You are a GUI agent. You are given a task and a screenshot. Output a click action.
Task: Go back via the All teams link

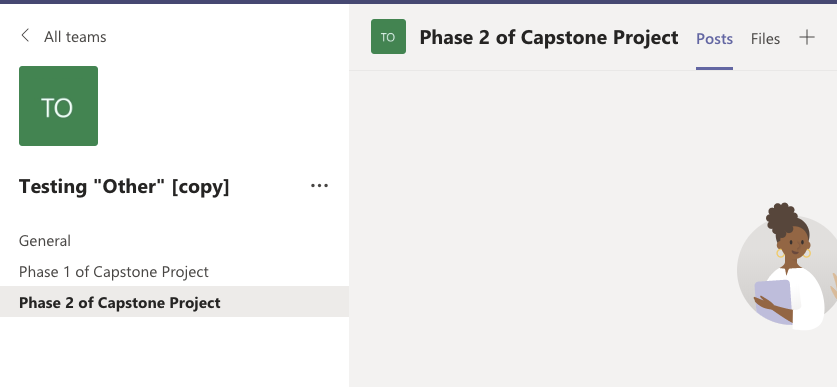[75, 37]
